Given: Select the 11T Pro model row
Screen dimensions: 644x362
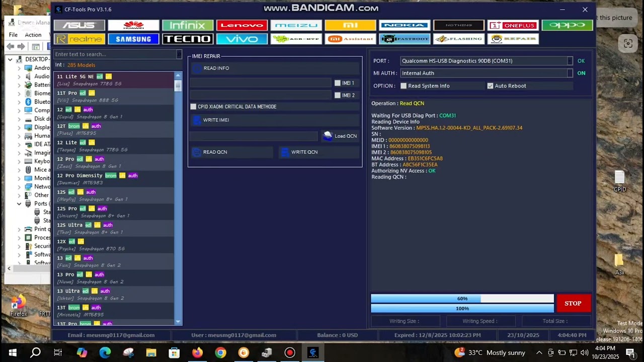Looking at the screenshot, I should (114, 97).
